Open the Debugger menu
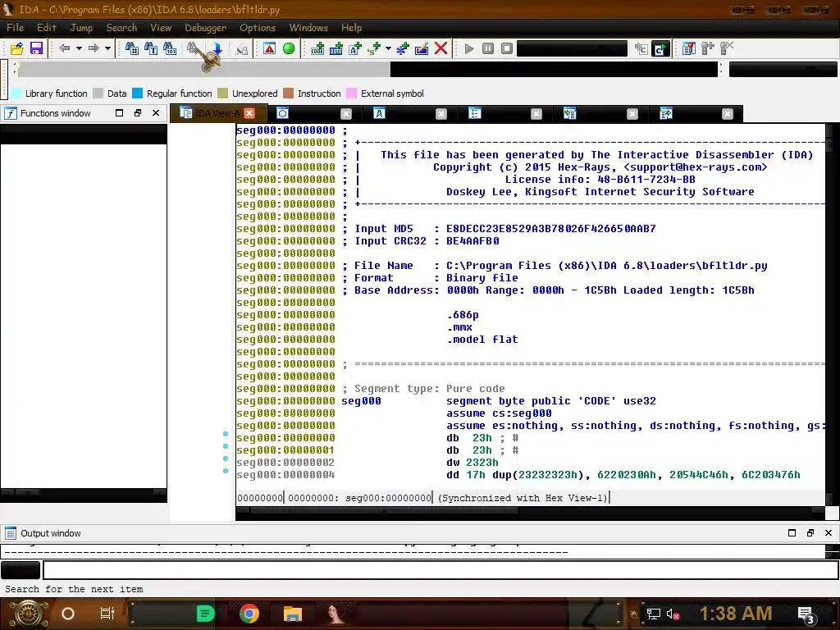Viewport: 840px width, 630px height. 205,28
